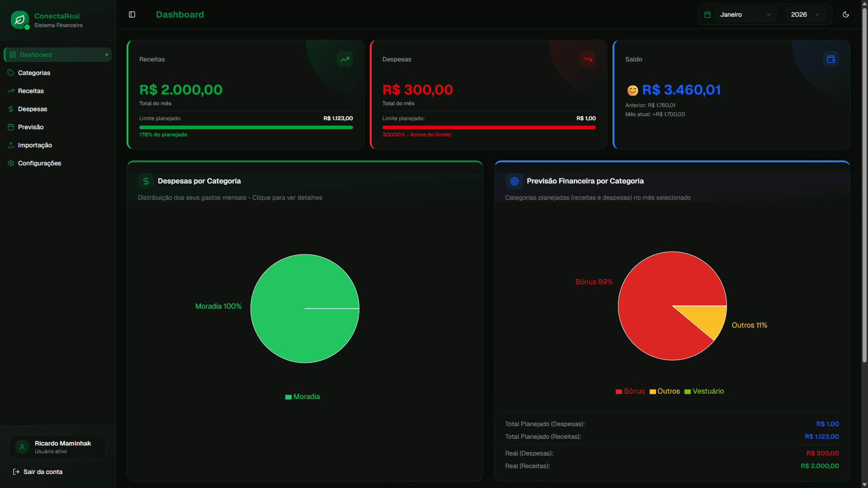Click the smiley emoji beside the balance
Screen dimensions: 868x488
pos(632,90)
